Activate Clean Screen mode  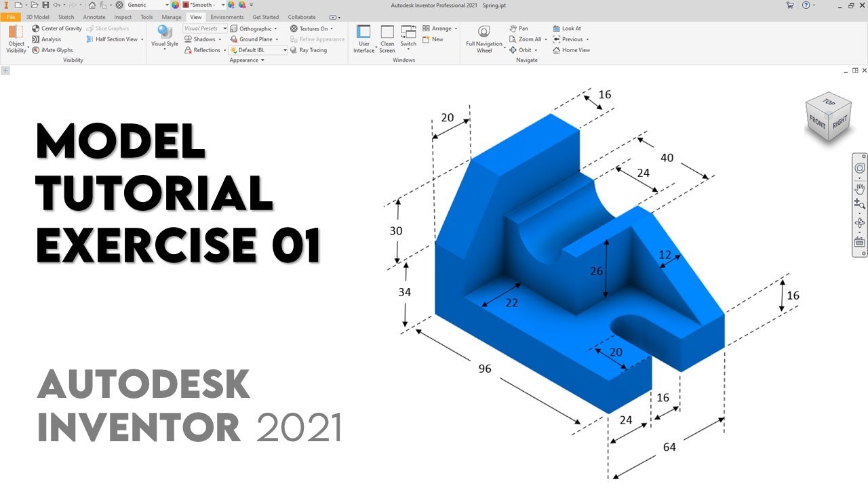point(387,39)
